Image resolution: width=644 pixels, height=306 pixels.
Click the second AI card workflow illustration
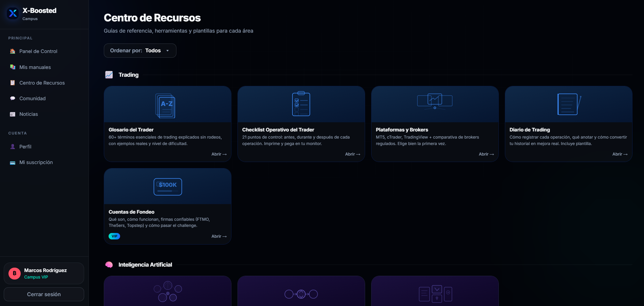301,294
